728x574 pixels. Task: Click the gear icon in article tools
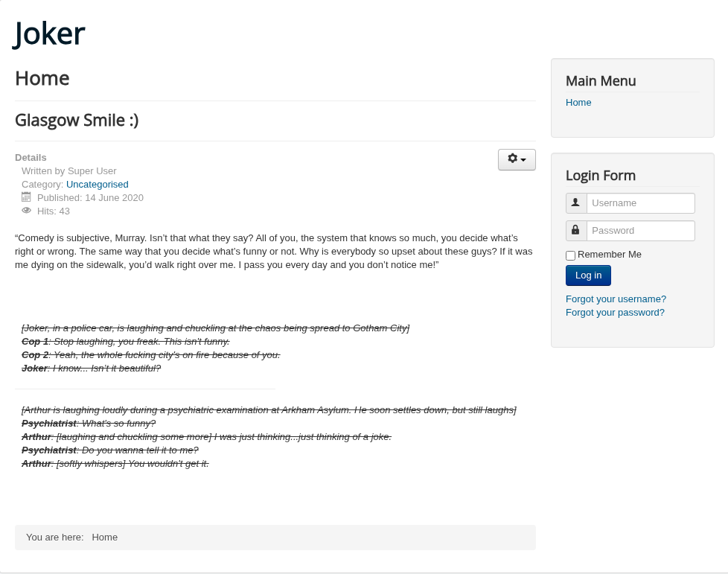(x=513, y=159)
